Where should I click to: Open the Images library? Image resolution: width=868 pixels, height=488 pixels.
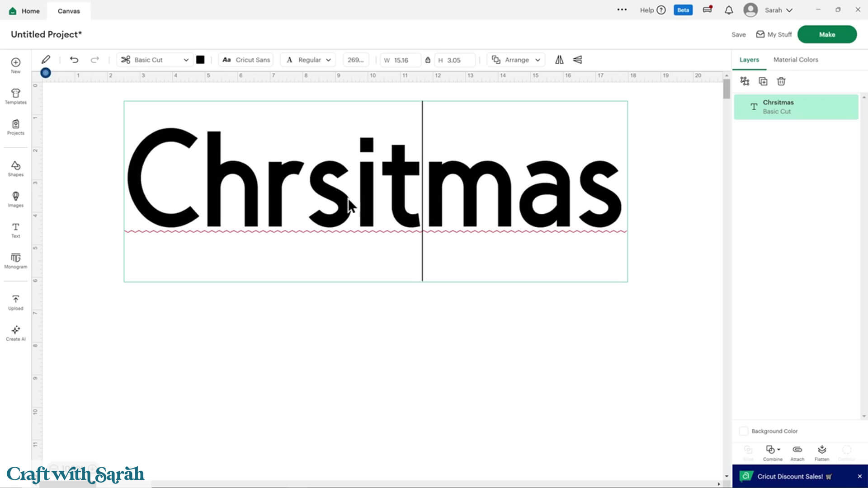click(x=15, y=199)
